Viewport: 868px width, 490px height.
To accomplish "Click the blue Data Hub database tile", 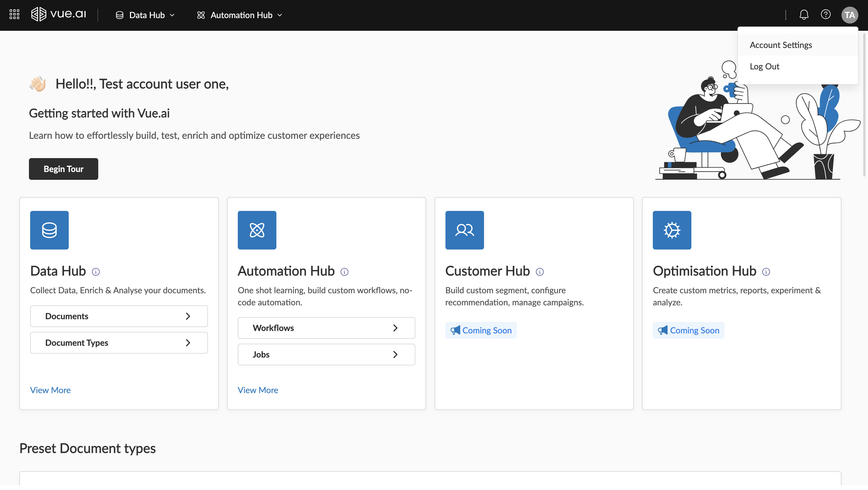I will [x=49, y=230].
